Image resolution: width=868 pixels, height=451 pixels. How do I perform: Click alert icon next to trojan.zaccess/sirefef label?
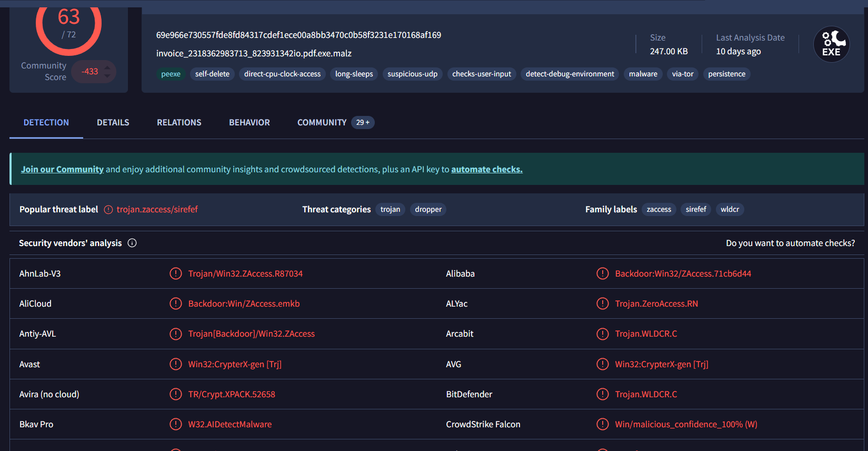pyautogui.click(x=108, y=210)
